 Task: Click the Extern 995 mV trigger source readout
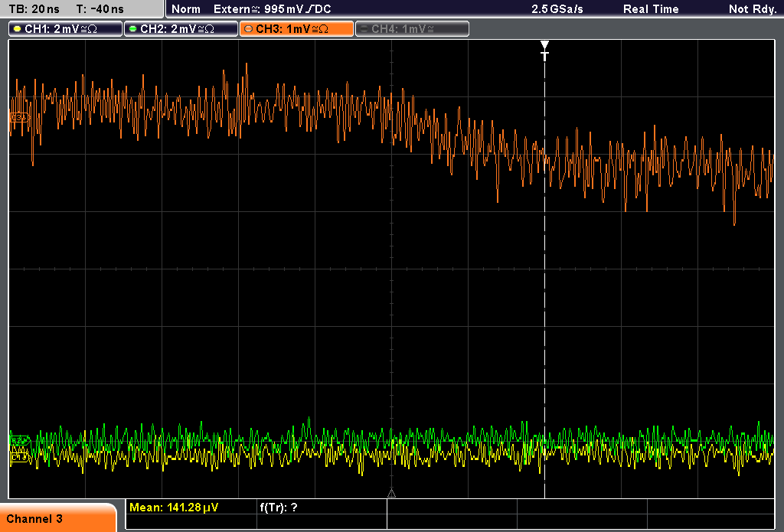click(272, 9)
